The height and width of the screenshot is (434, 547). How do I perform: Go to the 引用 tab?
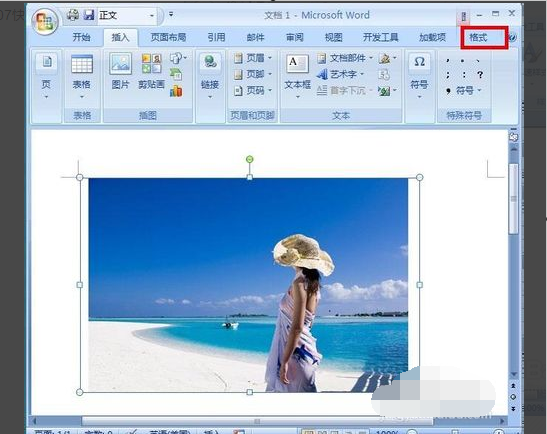(216, 37)
